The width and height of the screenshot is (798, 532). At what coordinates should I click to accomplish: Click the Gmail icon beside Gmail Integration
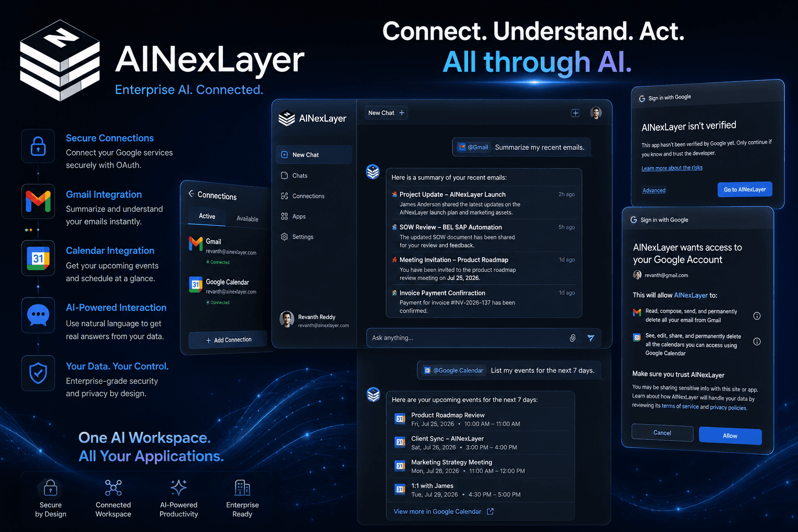38,201
